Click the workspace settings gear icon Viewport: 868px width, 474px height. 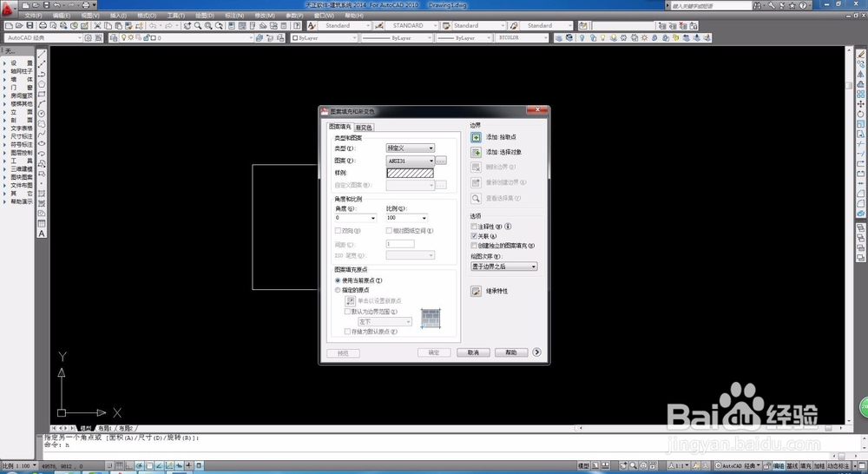pyautogui.click(x=88, y=37)
